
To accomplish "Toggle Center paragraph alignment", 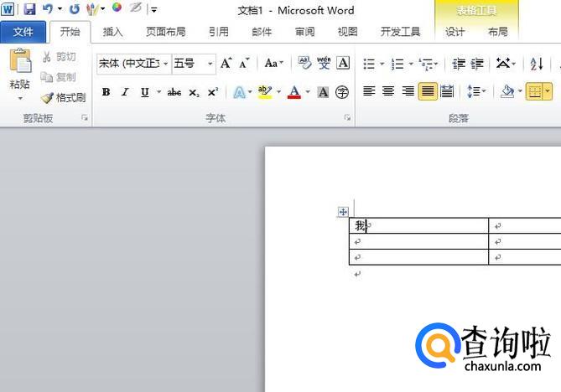I will coord(388,92).
